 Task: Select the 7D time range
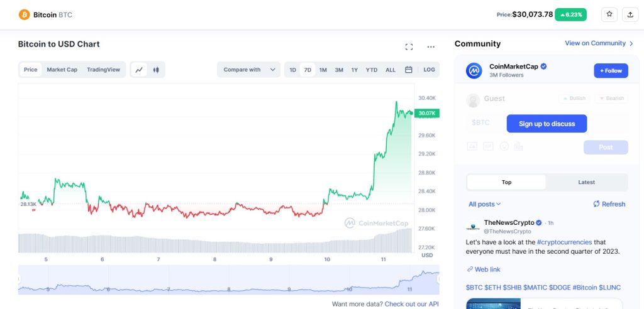coord(308,70)
